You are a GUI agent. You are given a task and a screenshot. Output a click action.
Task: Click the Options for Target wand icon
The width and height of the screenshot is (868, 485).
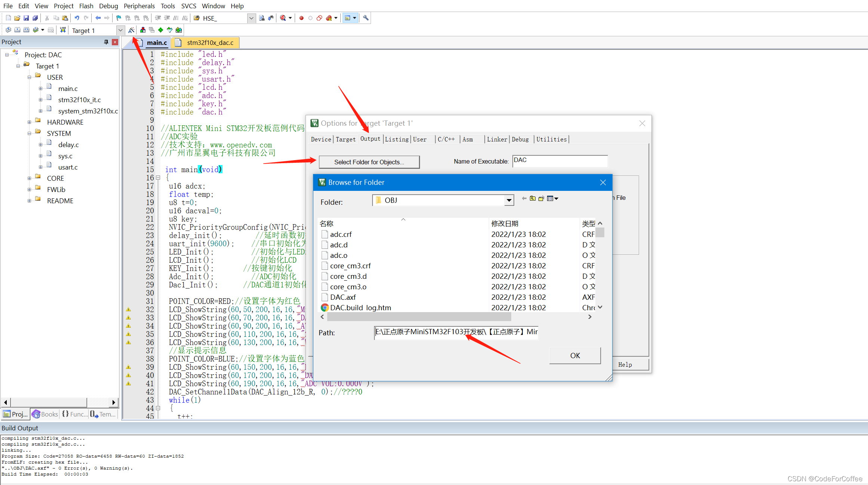tap(131, 30)
